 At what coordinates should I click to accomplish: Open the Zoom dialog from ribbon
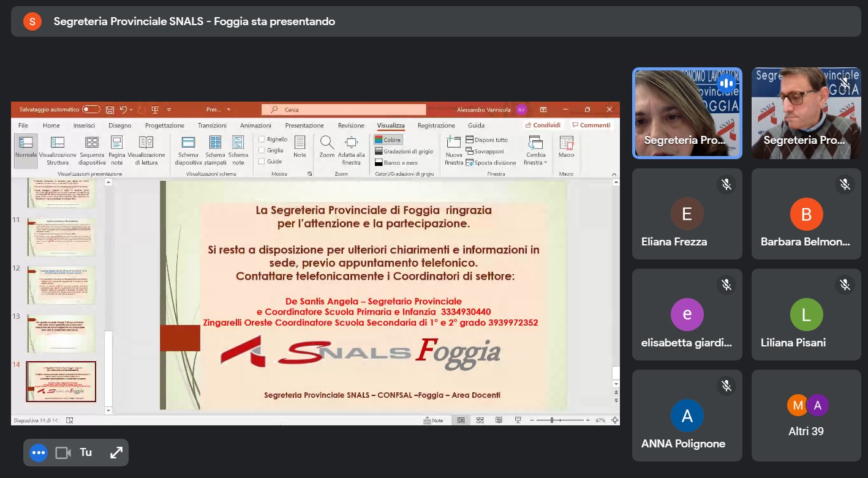pyautogui.click(x=327, y=147)
